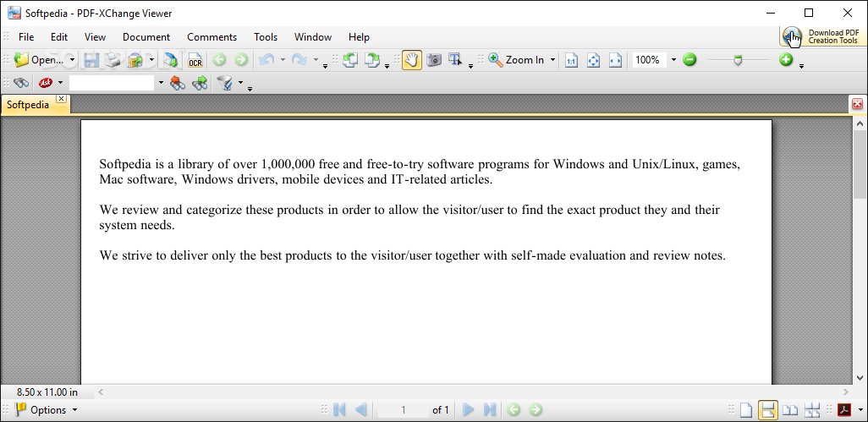Open Find with the binoculars icon
Image resolution: width=868 pixels, height=422 pixels.
(x=21, y=84)
